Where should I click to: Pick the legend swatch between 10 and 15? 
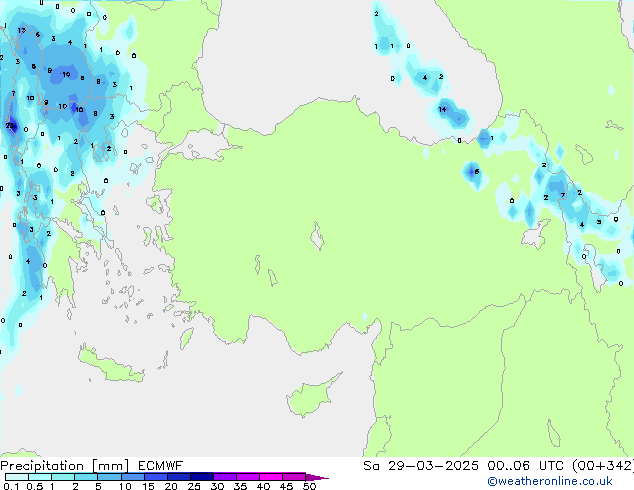[x=132, y=477]
